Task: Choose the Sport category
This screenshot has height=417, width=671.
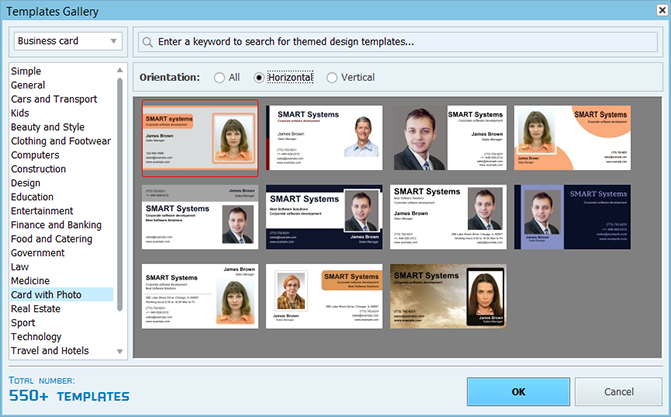Action: coord(23,323)
